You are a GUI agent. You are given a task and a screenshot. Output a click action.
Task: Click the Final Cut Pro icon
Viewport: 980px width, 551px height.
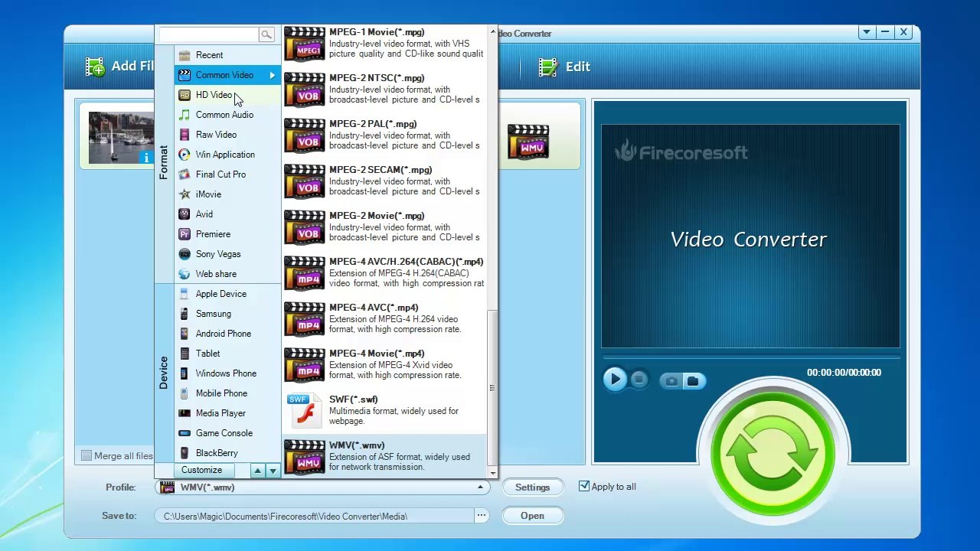click(x=184, y=174)
